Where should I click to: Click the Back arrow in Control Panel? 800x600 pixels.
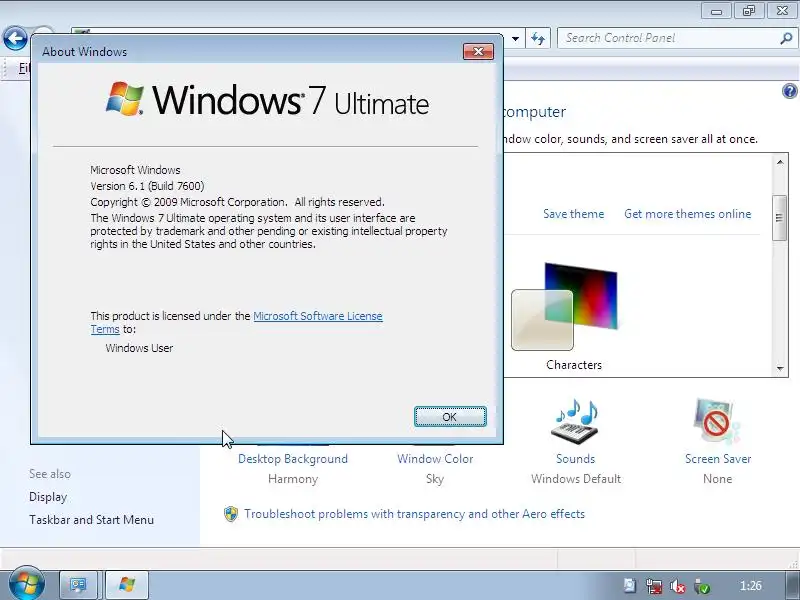[15, 38]
